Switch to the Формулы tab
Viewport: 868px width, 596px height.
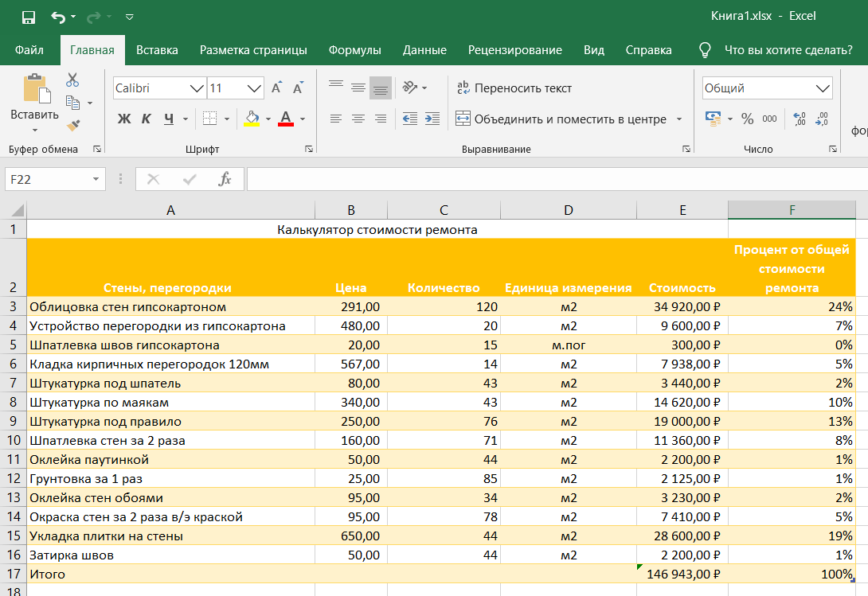[354, 50]
